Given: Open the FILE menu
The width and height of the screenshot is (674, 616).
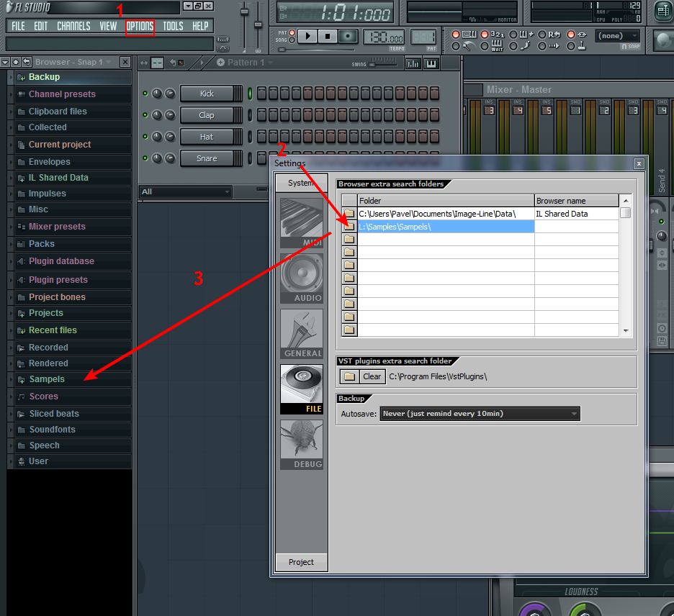Looking at the screenshot, I should click(18, 26).
